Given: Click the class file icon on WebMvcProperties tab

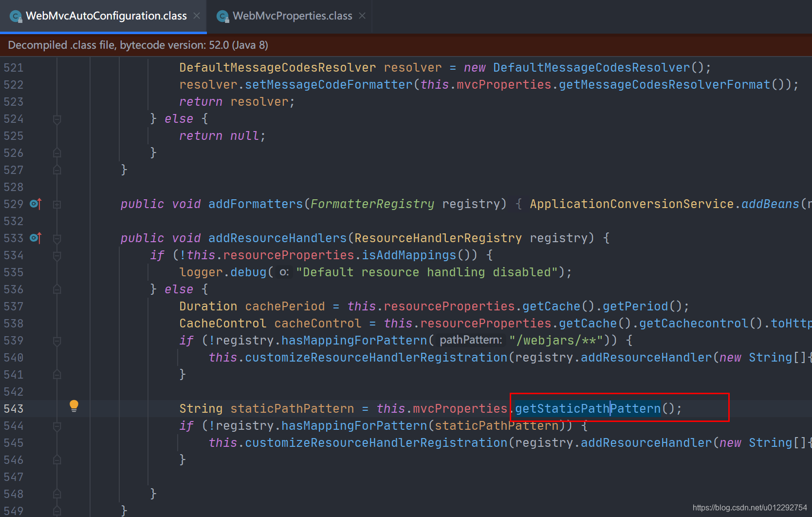Looking at the screenshot, I should [223, 17].
